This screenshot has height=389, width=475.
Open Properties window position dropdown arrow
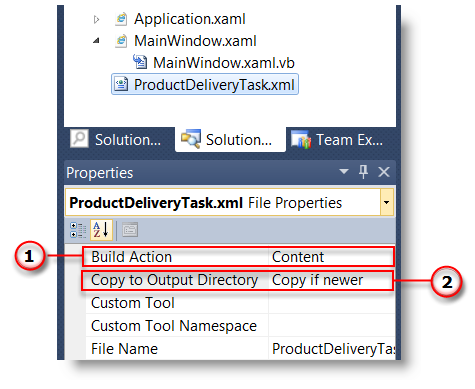(x=344, y=172)
